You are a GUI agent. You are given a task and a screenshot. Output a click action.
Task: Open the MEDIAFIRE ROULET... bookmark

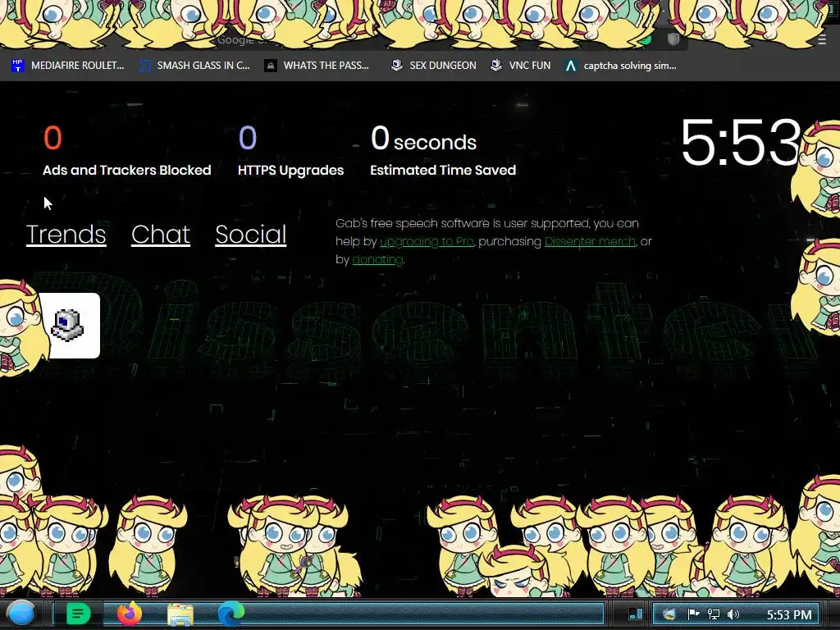[x=67, y=66]
